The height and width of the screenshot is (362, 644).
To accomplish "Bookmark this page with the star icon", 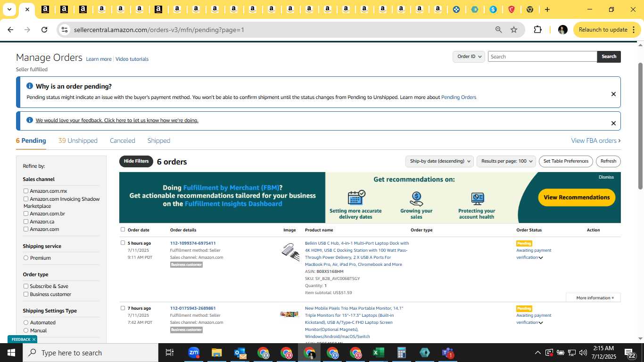I will click(514, 30).
